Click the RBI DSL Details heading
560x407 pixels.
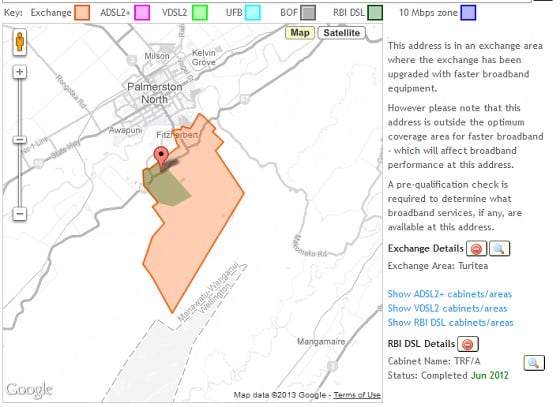coord(421,344)
